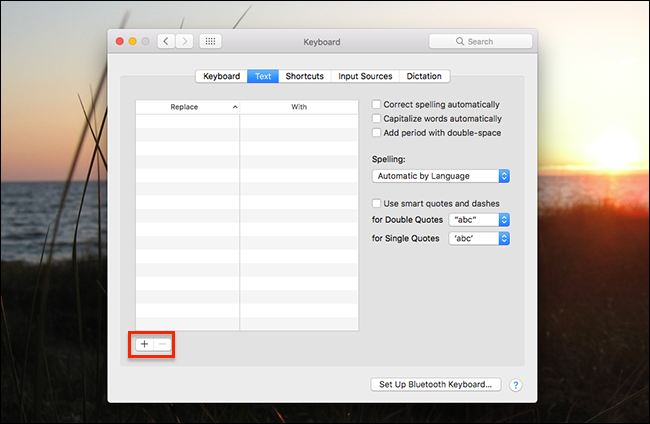Open the Spelling Automatic by Language dropdown

441,176
